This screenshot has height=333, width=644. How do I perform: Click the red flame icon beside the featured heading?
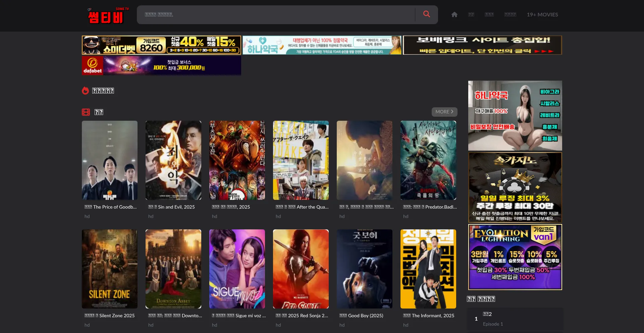(x=86, y=90)
